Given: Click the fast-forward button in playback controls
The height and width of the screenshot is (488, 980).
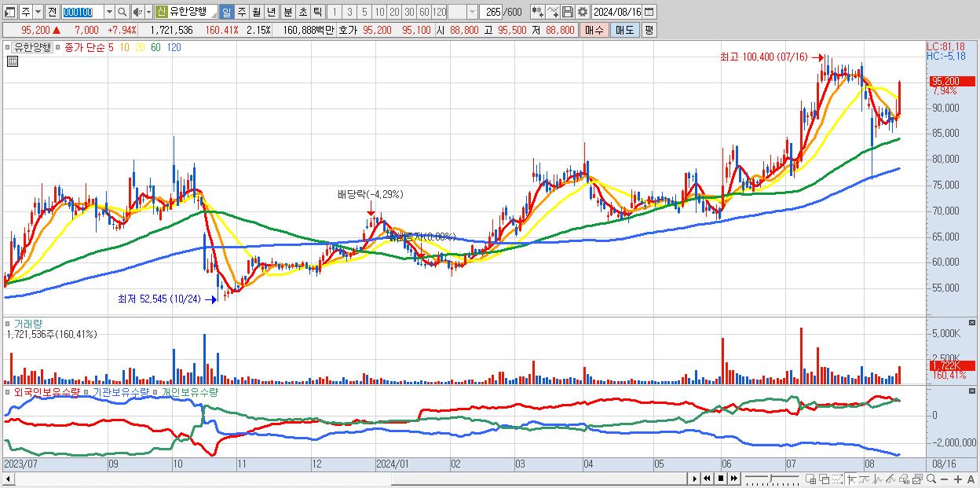Looking at the screenshot, I should click(x=733, y=479).
